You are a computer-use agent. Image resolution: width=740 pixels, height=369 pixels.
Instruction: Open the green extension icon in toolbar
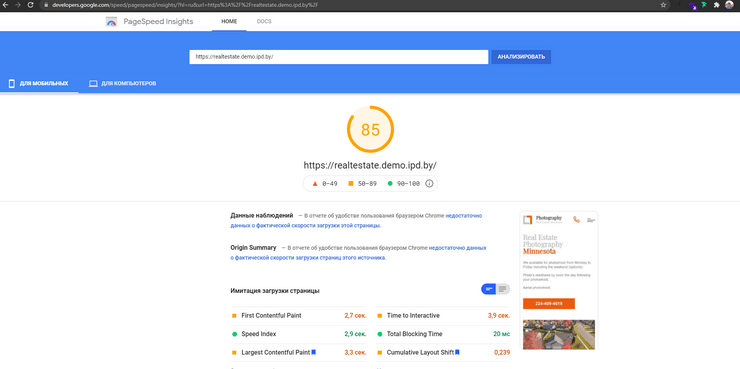pyautogui.click(x=704, y=5)
